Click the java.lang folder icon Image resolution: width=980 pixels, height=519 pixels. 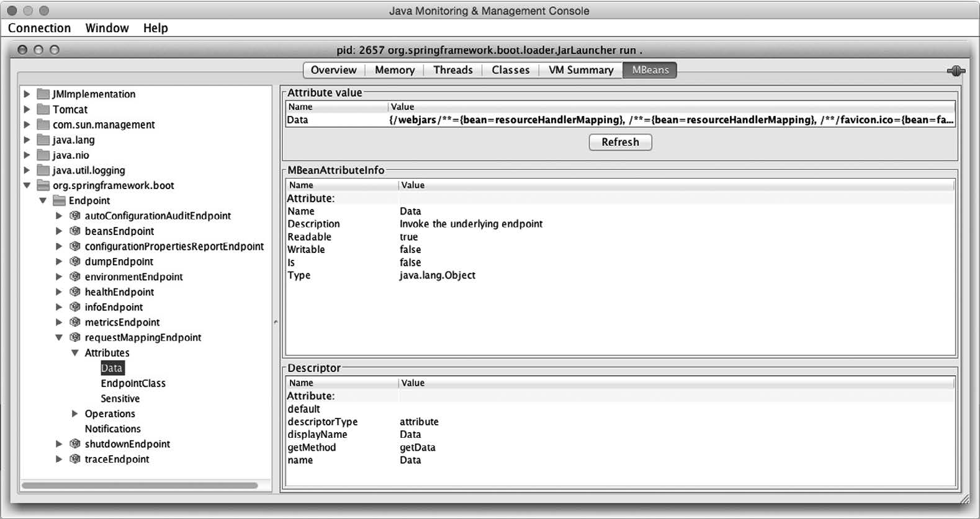point(43,140)
